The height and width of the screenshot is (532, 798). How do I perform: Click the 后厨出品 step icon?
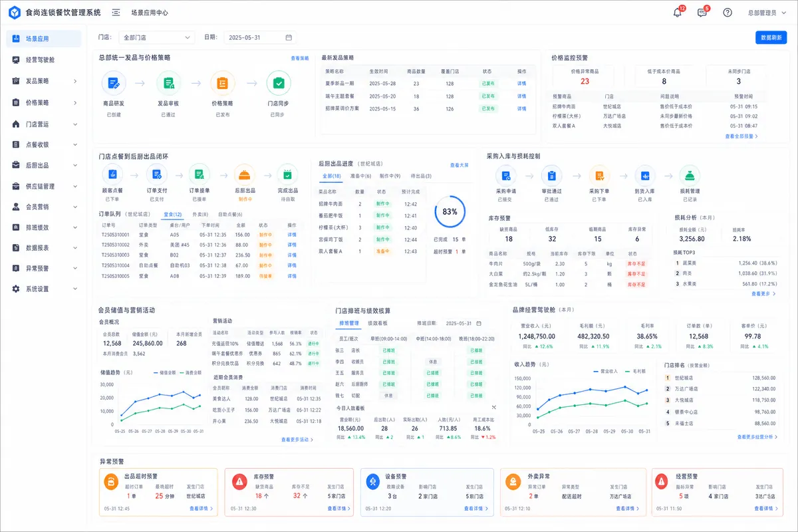pos(245,175)
